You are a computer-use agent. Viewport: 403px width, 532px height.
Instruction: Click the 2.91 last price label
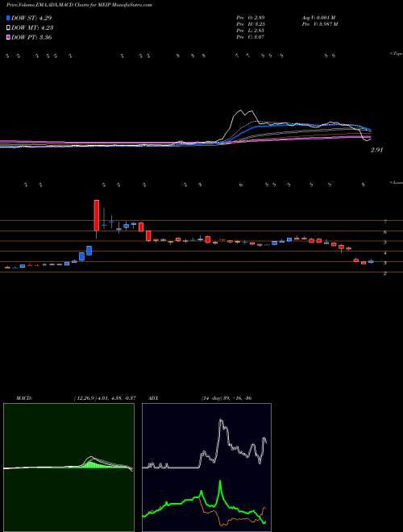pyautogui.click(x=376, y=150)
